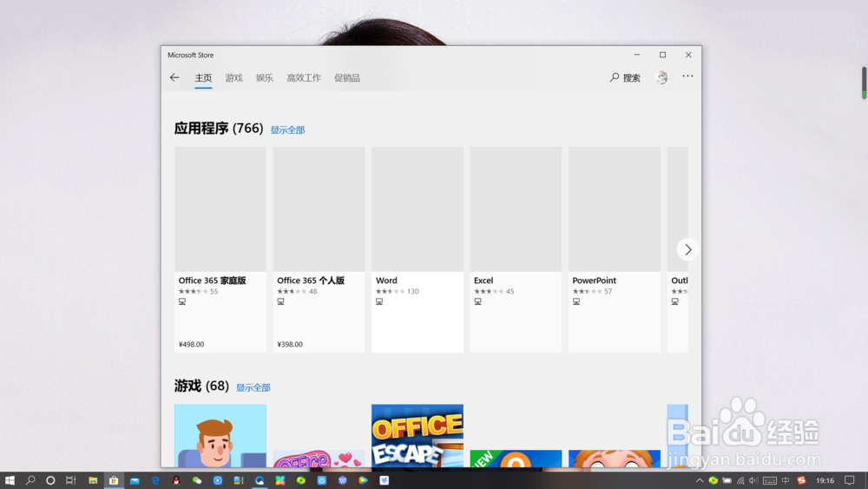Maximize the Microsoft Store window
This screenshot has width=868, height=489.
pyautogui.click(x=662, y=55)
